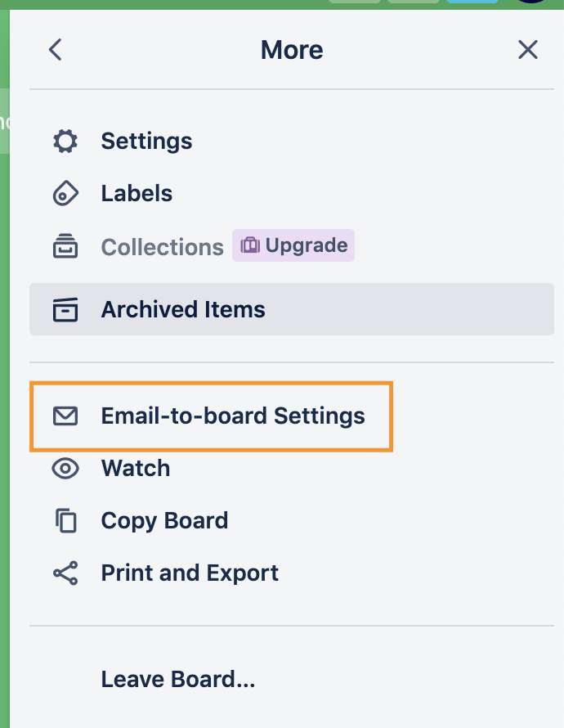The image size is (564, 728).
Task: Open Print and Export options
Action: tap(190, 573)
